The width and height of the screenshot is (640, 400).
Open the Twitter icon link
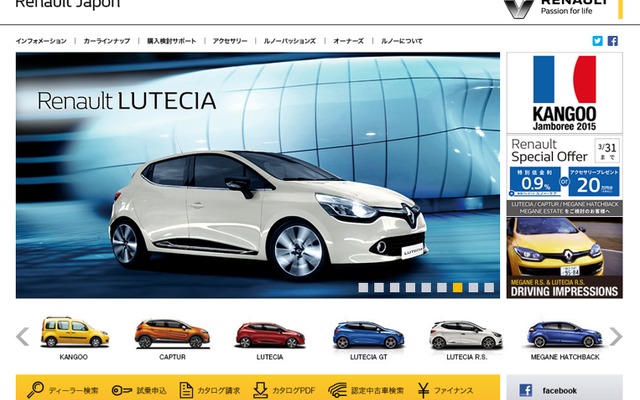point(597,41)
